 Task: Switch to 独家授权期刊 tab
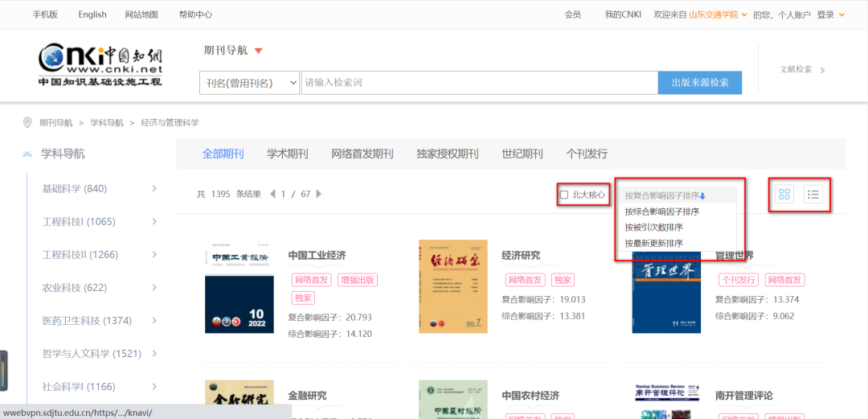(x=448, y=154)
